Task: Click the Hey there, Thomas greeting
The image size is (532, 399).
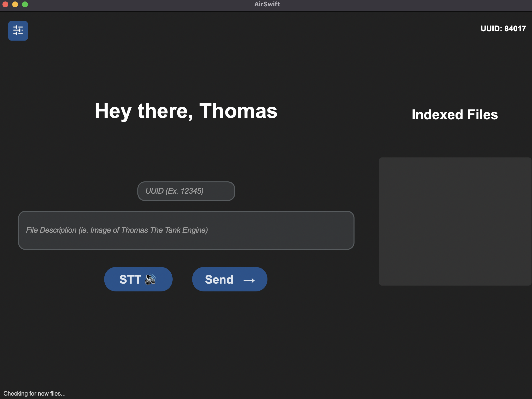Action: point(186,111)
